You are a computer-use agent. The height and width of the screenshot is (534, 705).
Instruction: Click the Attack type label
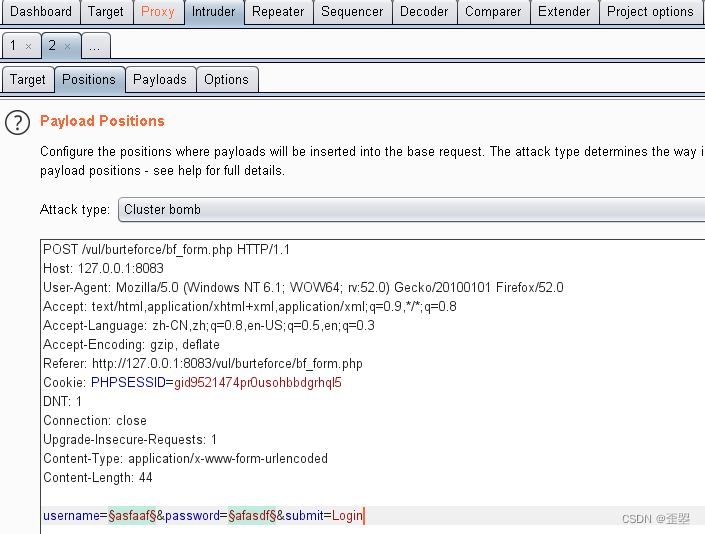click(x=75, y=209)
